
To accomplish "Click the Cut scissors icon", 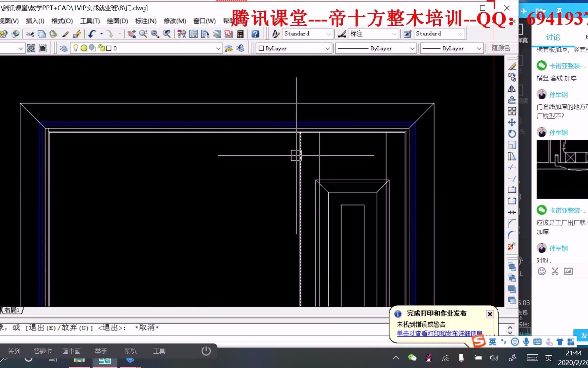I will 30,34.
